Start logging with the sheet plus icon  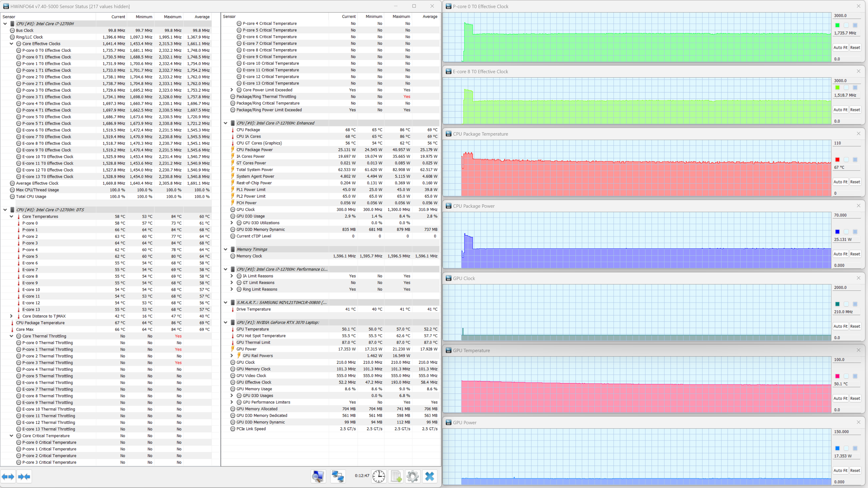396,476
